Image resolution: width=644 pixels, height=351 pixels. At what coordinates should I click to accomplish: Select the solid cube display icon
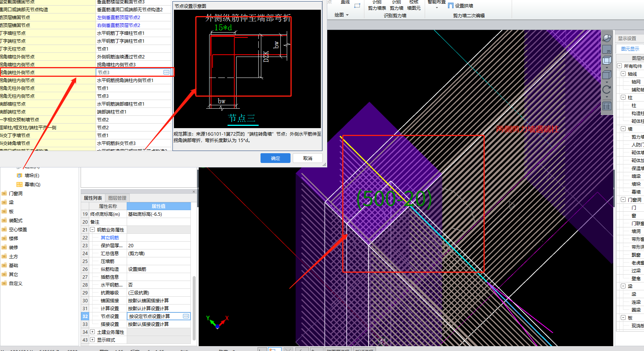tap(607, 75)
